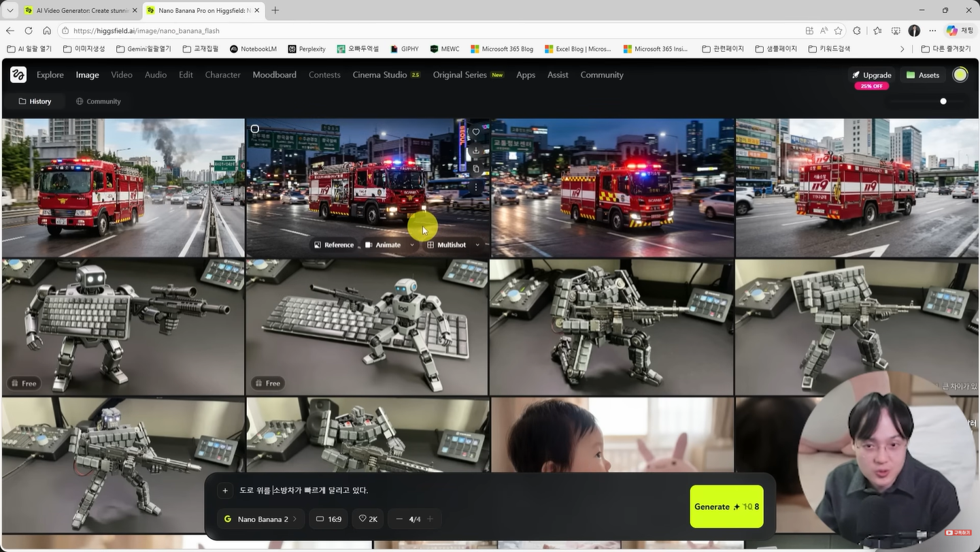Click the Multishot button

tap(446, 245)
